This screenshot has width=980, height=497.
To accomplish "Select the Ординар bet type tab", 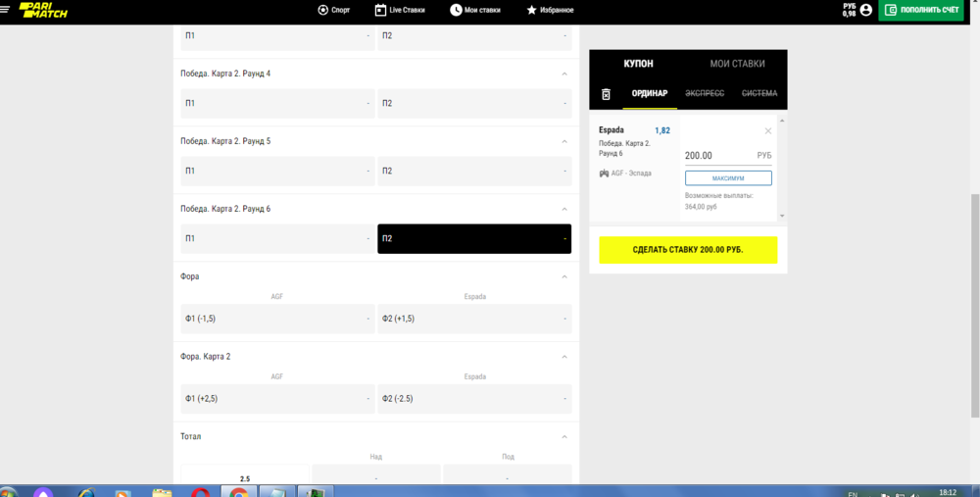I will [650, 94].
